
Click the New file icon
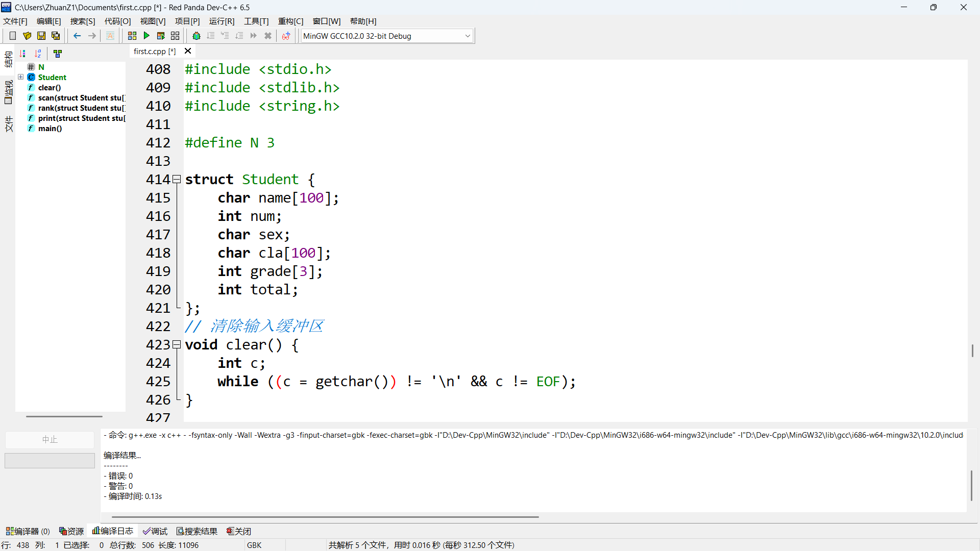point(13,36)
